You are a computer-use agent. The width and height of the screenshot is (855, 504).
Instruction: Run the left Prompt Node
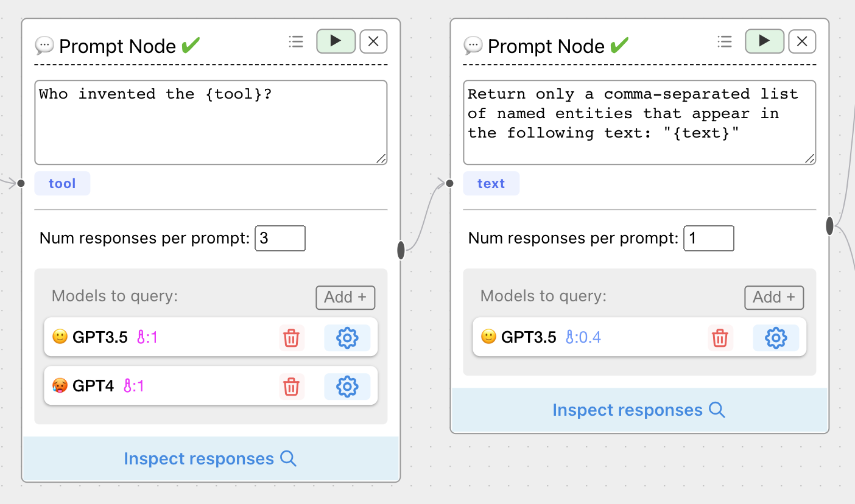(x=336, y=41)
